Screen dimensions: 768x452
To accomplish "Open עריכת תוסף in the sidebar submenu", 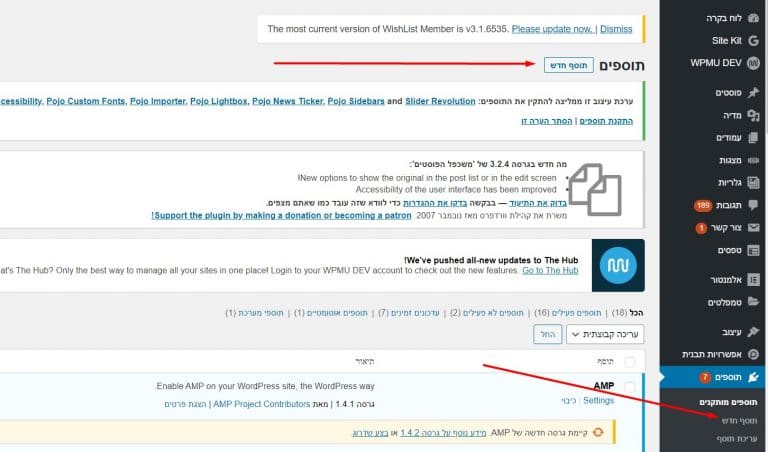I will coord(737,439).
